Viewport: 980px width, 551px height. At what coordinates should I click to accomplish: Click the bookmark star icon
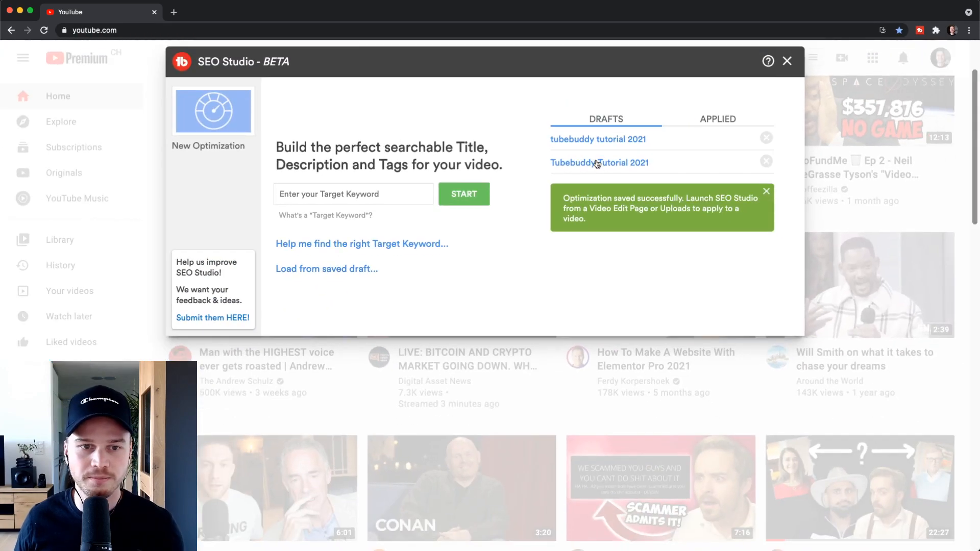pos(899,30)
